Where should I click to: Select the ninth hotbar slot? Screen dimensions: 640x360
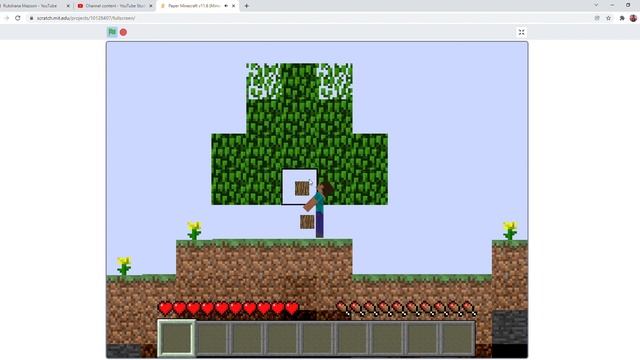tap(458, 339)
